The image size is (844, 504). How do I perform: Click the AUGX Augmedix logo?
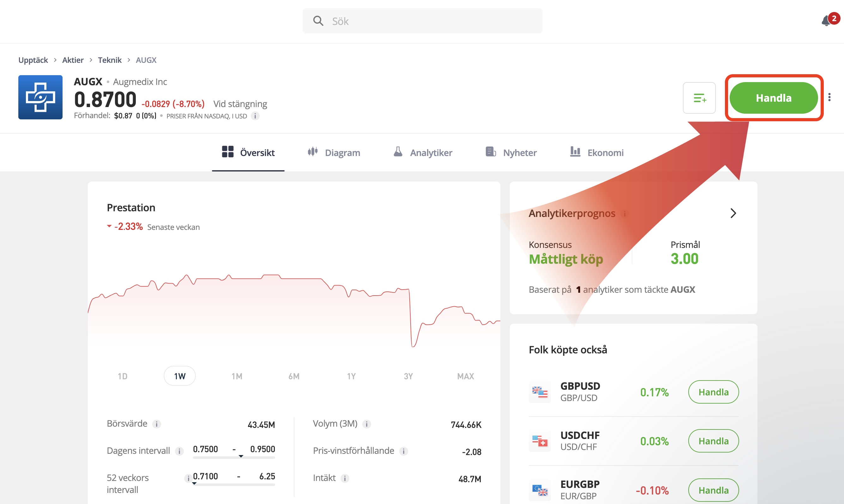[x=40, y=98]
